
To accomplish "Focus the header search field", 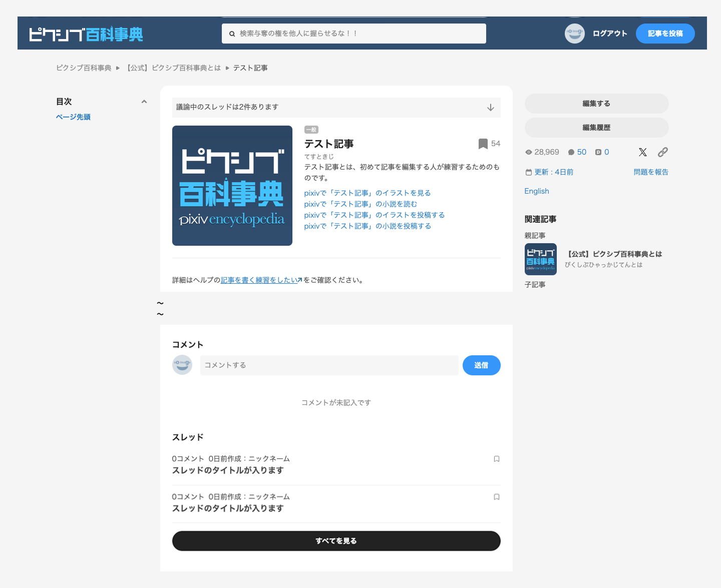I will [x=354, y=34].
